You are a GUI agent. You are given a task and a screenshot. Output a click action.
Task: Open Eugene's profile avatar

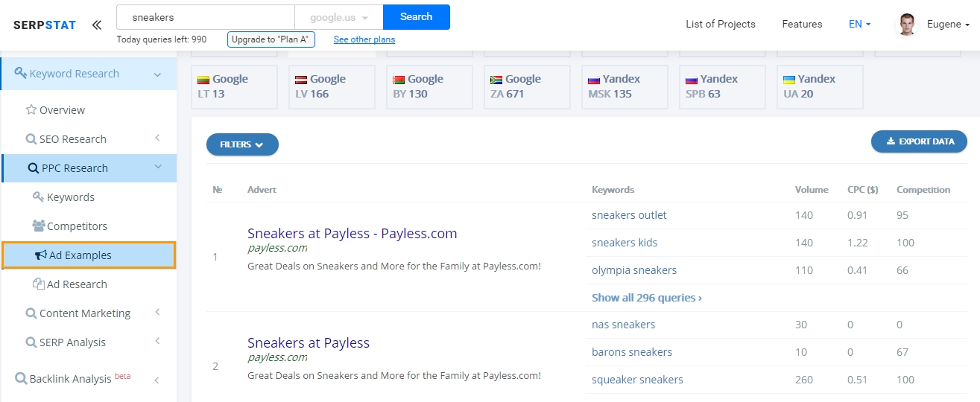coord(907,25)
